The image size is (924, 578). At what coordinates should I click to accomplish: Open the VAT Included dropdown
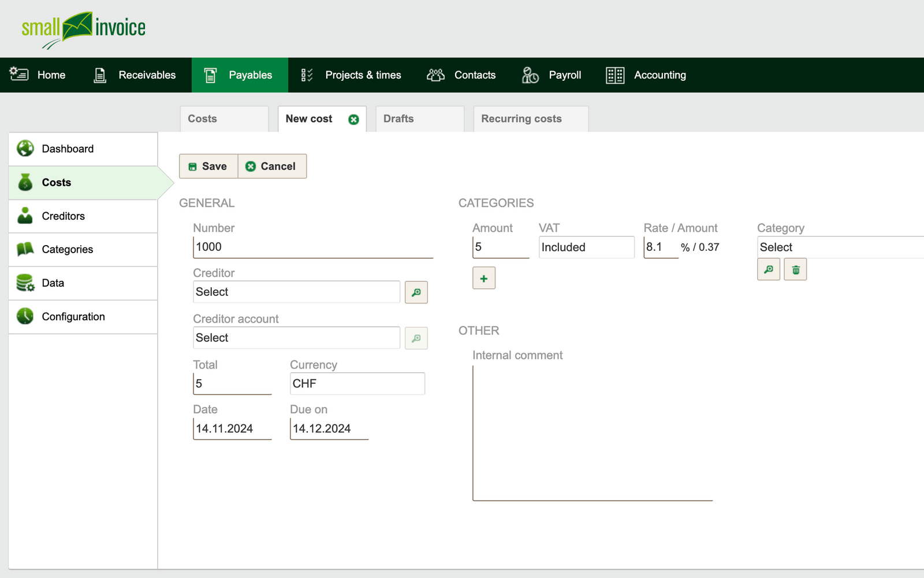click(586, 247)
